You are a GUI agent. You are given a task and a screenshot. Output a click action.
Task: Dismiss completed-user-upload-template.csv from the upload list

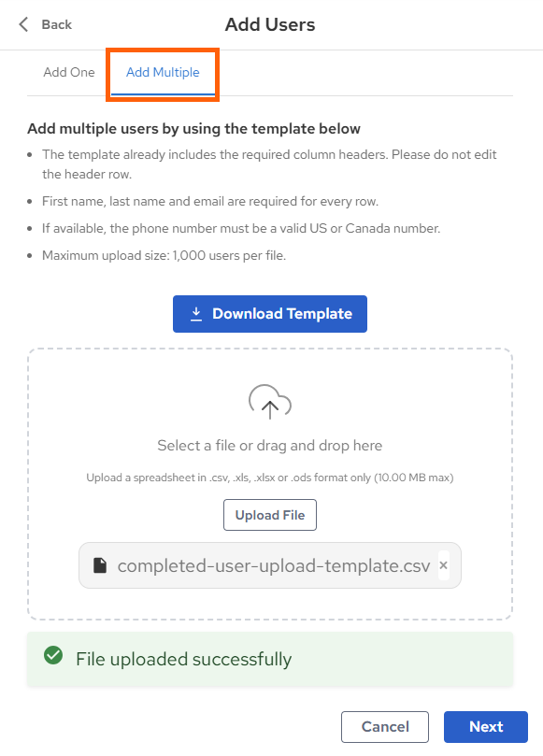point(444,564)
